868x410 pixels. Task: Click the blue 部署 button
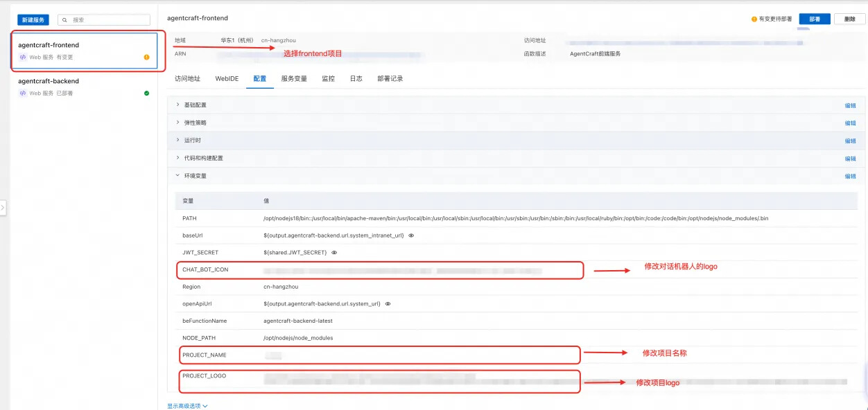(815, 19)
